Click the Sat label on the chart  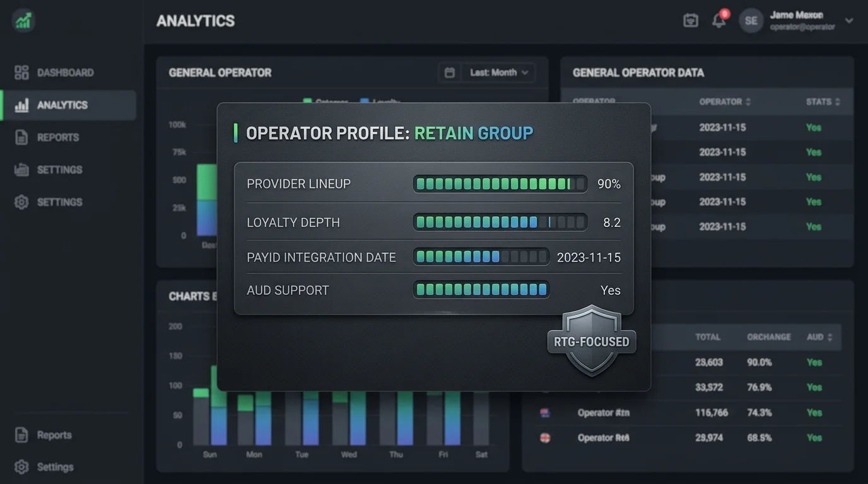click(x=481, y=454)
